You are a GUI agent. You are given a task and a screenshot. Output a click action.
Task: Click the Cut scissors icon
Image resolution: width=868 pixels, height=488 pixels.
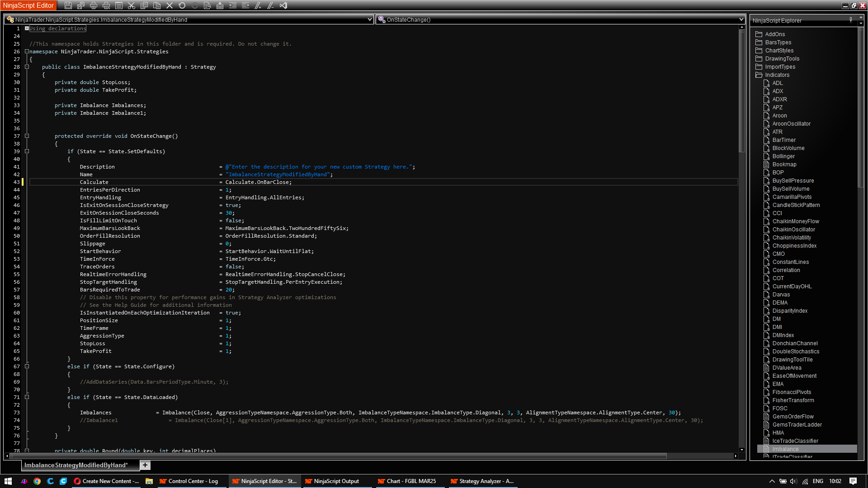132,5
